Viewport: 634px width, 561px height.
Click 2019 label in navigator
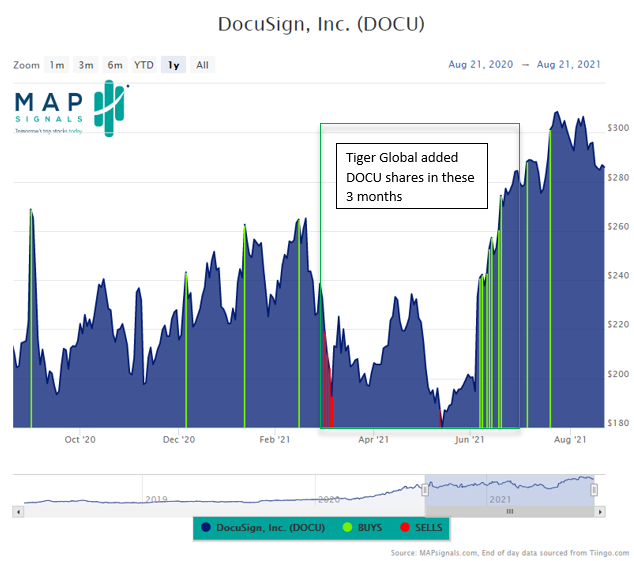(x=156, y=500)
